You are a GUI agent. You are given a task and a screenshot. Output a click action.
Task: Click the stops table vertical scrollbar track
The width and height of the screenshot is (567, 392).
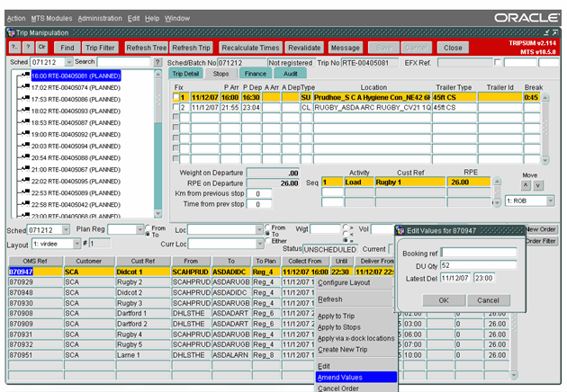coord(545,129)
